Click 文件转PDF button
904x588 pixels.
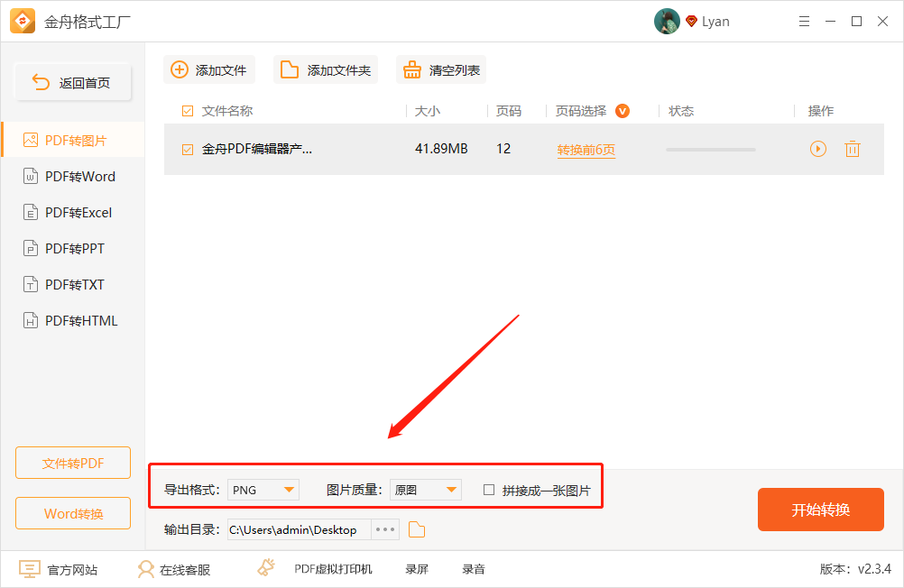click(x=73, y=463)
